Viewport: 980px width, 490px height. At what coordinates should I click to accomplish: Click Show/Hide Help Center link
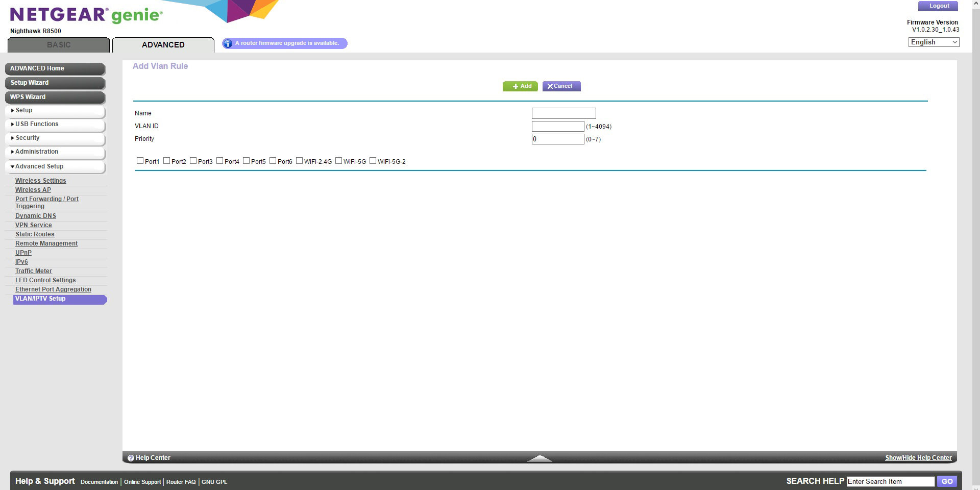pyautogui.click(x=918, y=458)
